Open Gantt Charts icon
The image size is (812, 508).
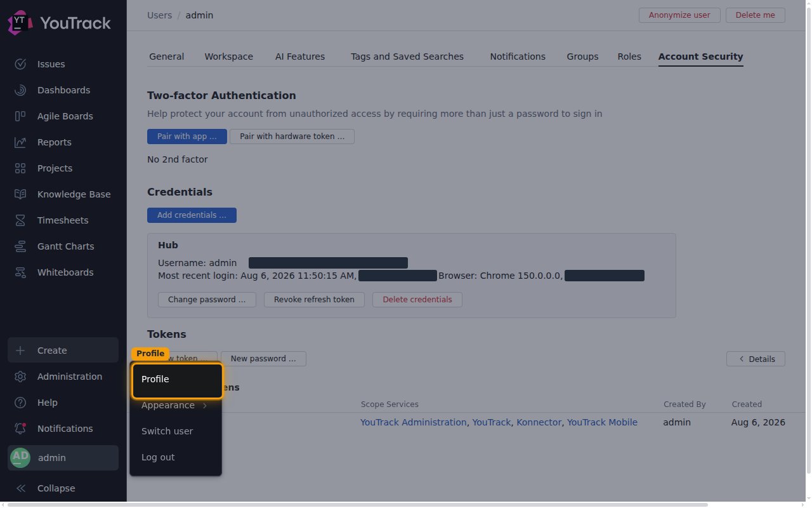pyautogui.click(x=20, y=246)
